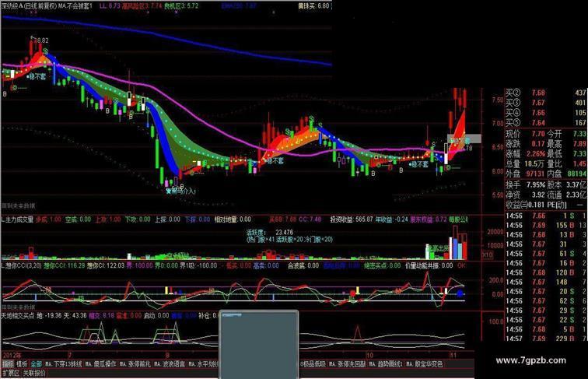Click the 黑马介入 signal label at chart bottom

pyautogui.click(x=181, y=191)
